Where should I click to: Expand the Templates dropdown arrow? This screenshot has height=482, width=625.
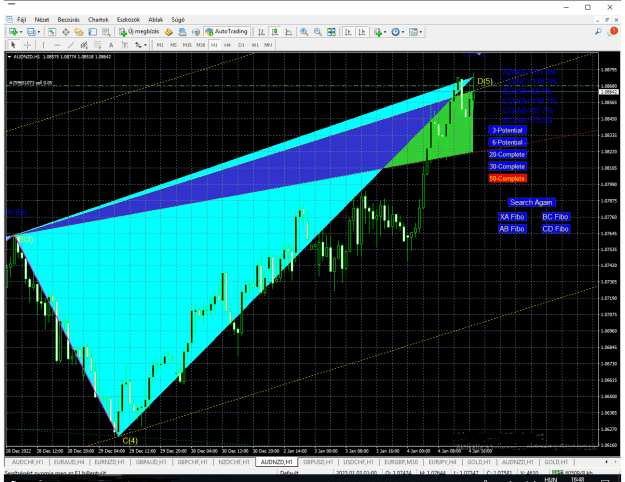pos(421,32)
